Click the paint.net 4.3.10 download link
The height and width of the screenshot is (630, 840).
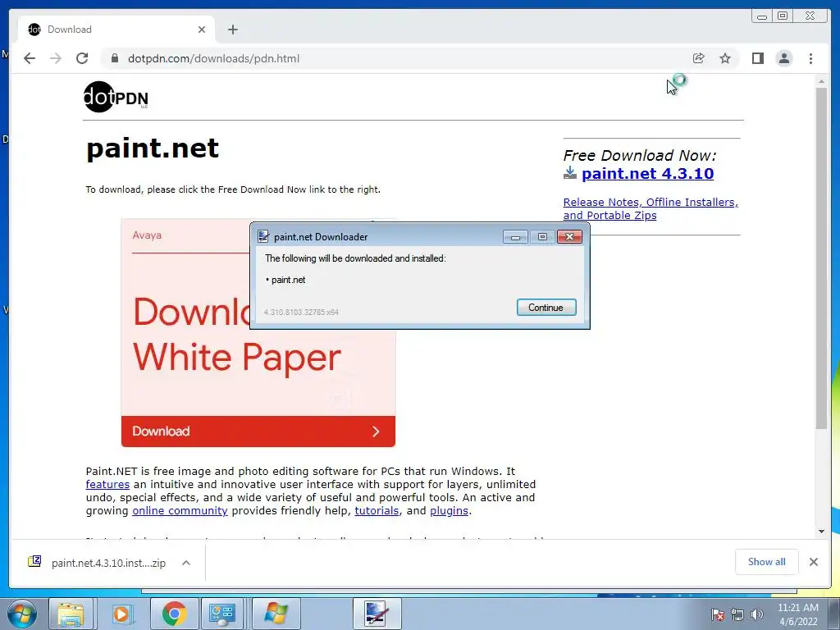pyautogui.click(x=647, y=174)
